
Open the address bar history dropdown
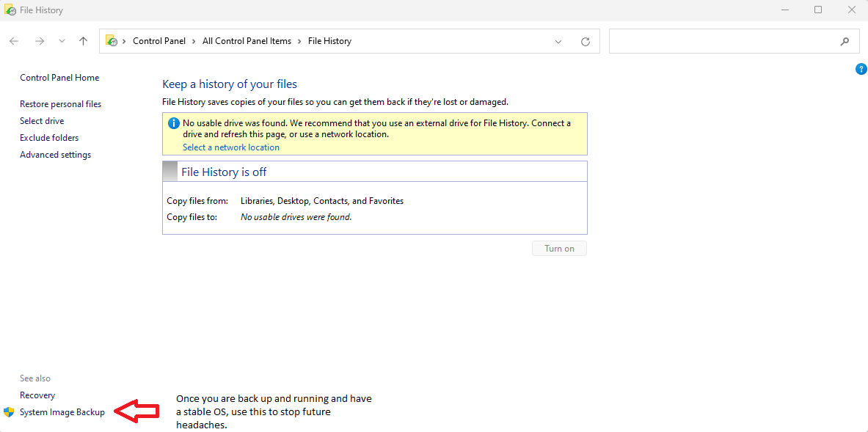click(x=558, y=42)
